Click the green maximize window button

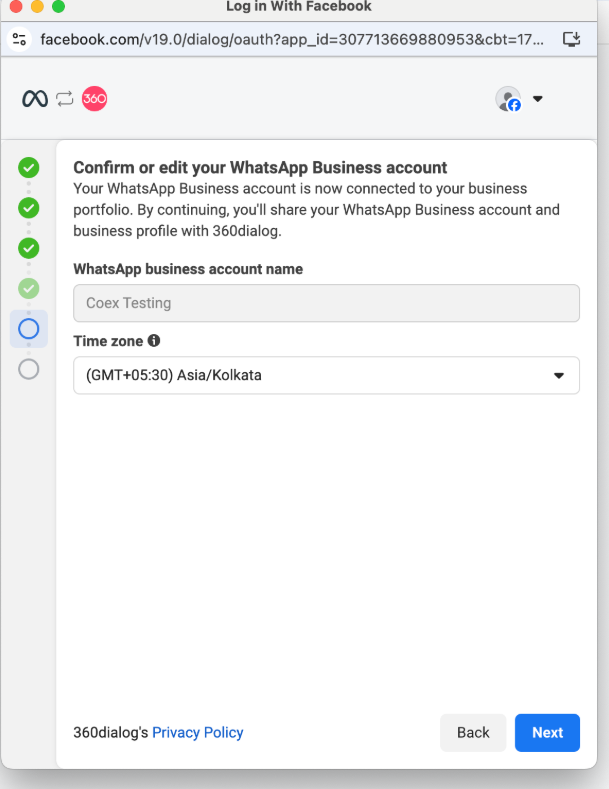58,6
